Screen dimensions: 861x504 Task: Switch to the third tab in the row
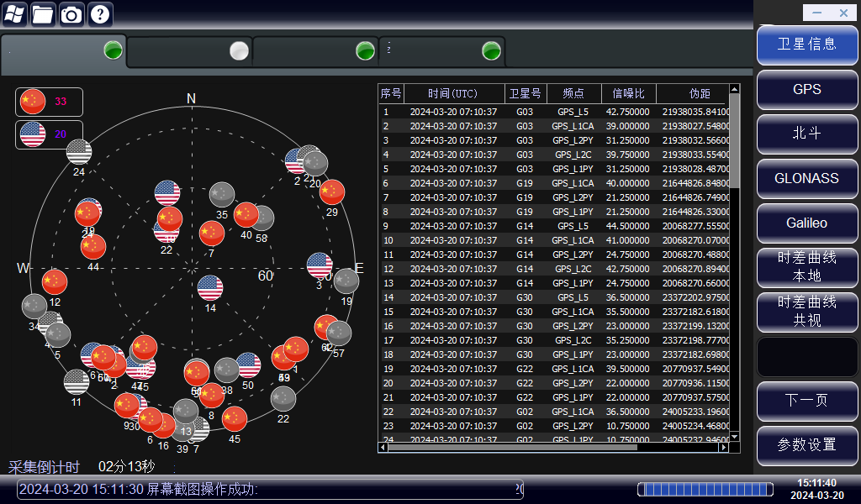point(316,52)
